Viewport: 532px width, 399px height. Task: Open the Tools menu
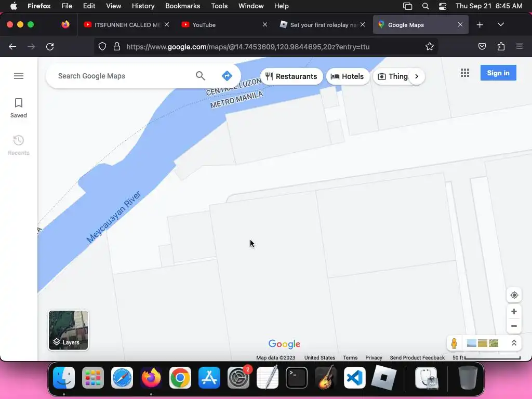(219, 6)
